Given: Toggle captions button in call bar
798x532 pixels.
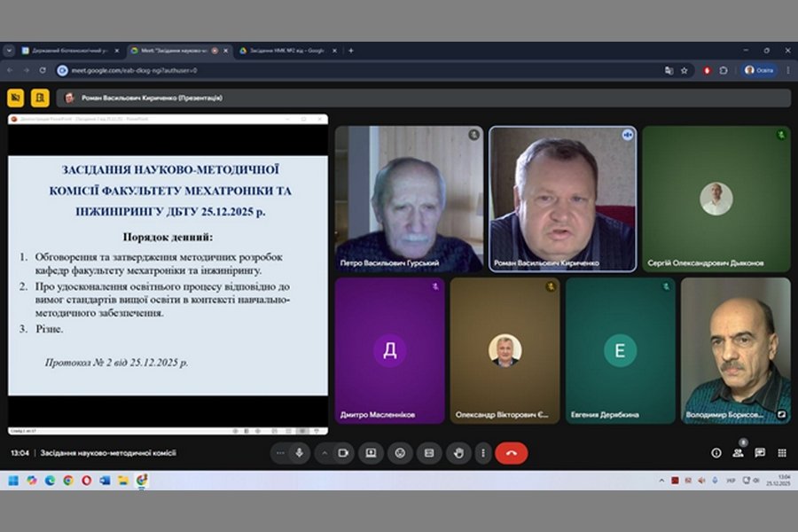Looking at the screenshot, I should coord(429,453).
